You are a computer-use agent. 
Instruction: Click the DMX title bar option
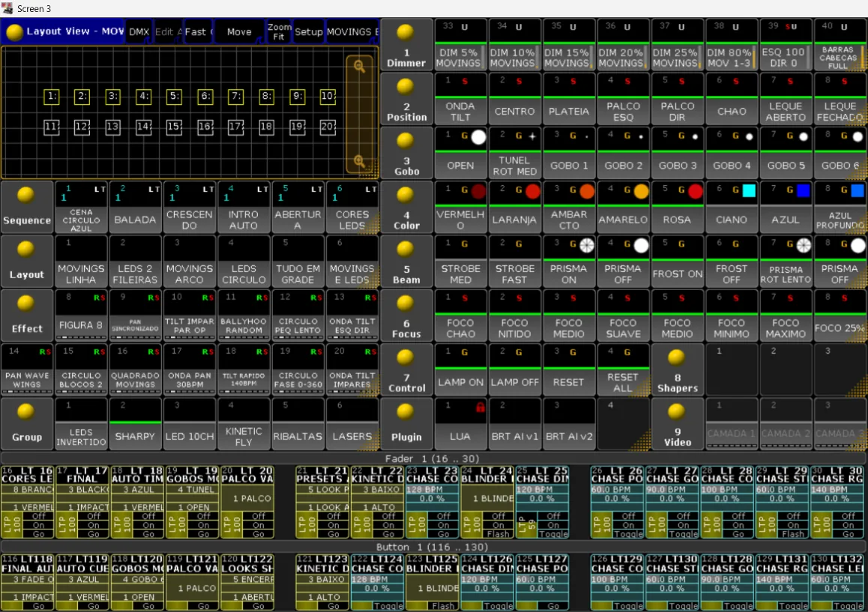pyautogui.click(x=139, y=32)
